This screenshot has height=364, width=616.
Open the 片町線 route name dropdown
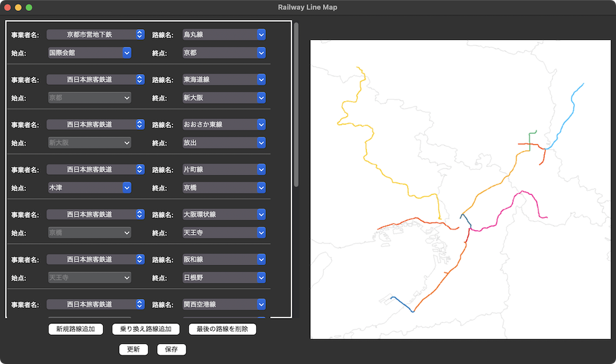[x=224, y=169]
